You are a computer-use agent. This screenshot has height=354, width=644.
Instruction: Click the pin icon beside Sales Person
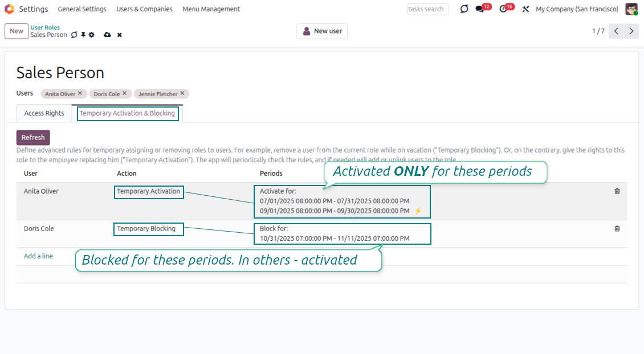point(83,35)
